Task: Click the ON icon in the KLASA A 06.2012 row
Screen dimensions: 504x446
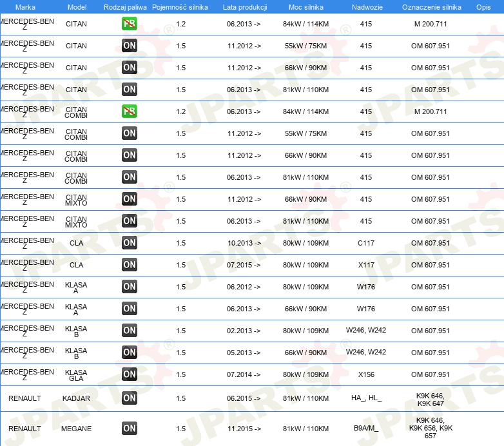Action: point(129,287)
